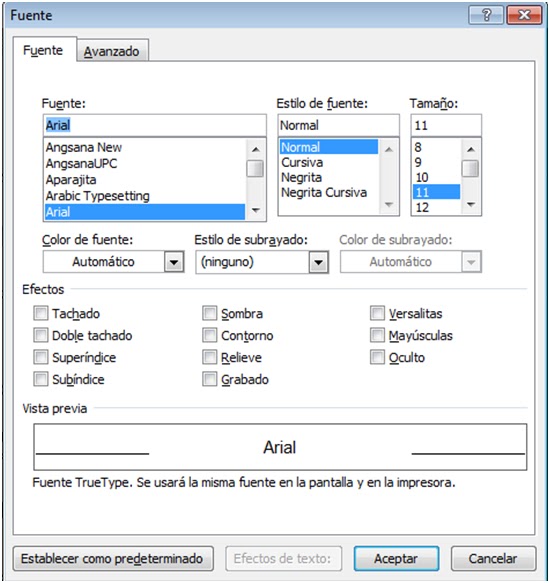549x583 pixels.
Task: Enable Doble tachado checkbox
Action: point(41,335)
